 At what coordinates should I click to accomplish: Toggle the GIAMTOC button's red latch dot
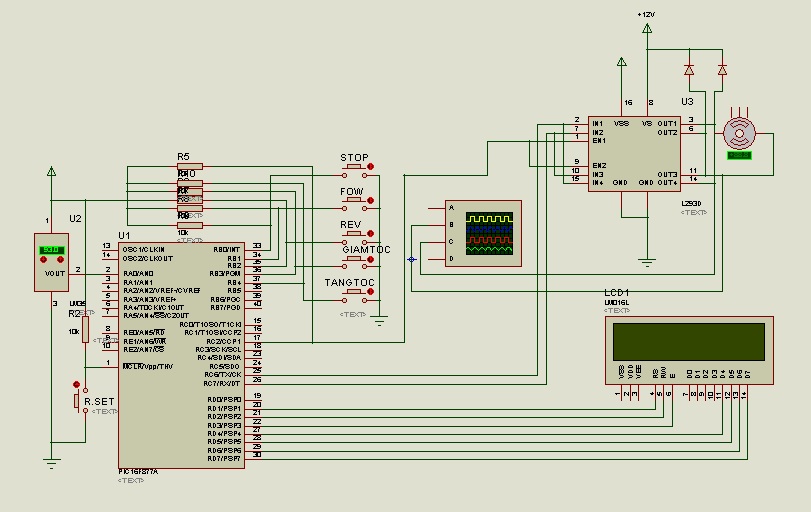click(370, 259)
